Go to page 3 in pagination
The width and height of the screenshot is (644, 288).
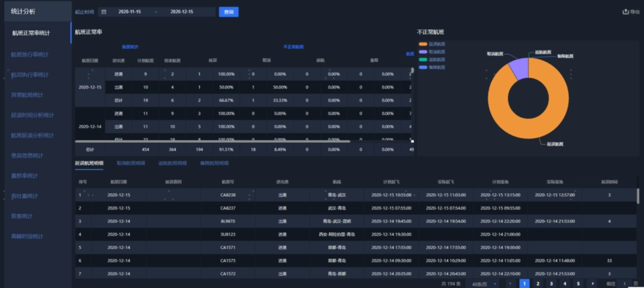pyautogui.click(x=551, y=284)
